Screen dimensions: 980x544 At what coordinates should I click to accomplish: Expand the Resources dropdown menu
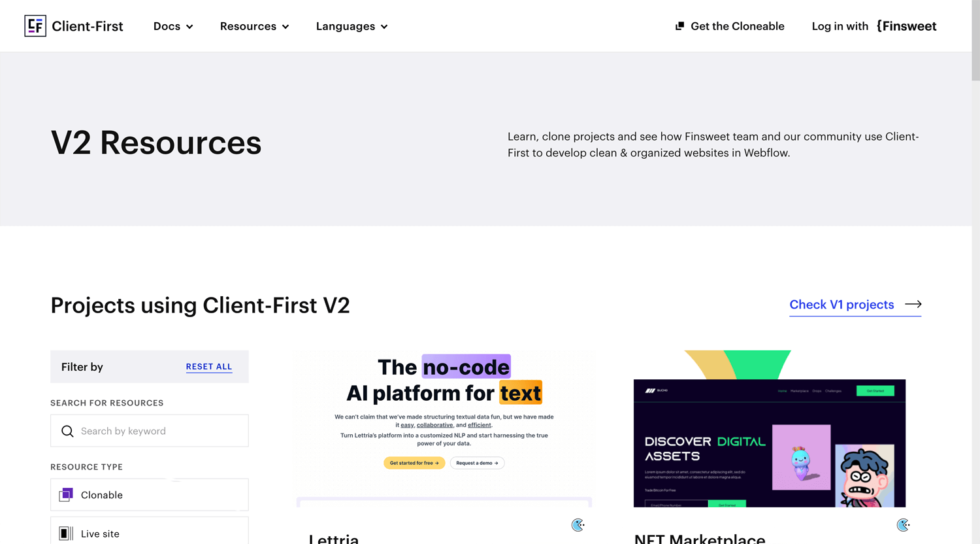click(x=254, y=26)
